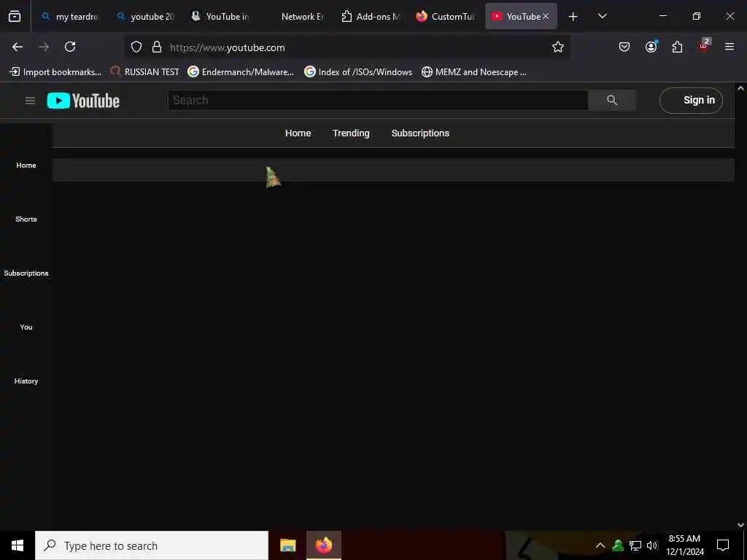Open File Explorer from taskbar
Screen dimensions: 747x560
click(x=287, y=545)
